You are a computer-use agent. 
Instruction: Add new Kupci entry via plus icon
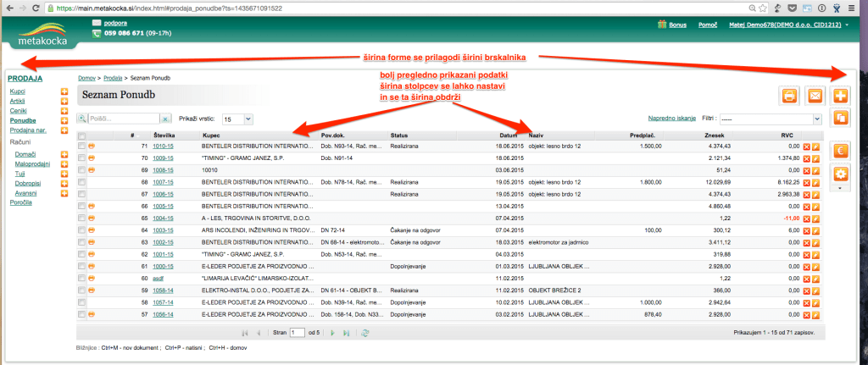tap(64, 91)
